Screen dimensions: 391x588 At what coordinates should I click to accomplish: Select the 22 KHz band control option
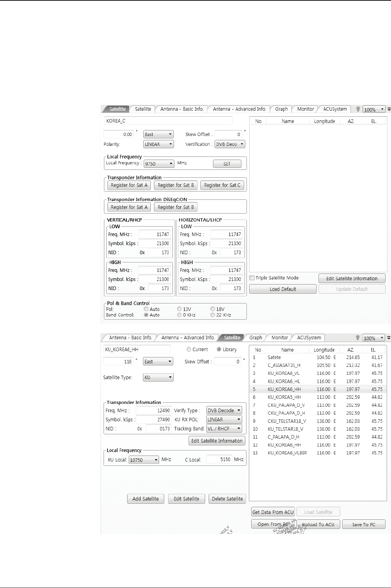click(x=213, y=315)
